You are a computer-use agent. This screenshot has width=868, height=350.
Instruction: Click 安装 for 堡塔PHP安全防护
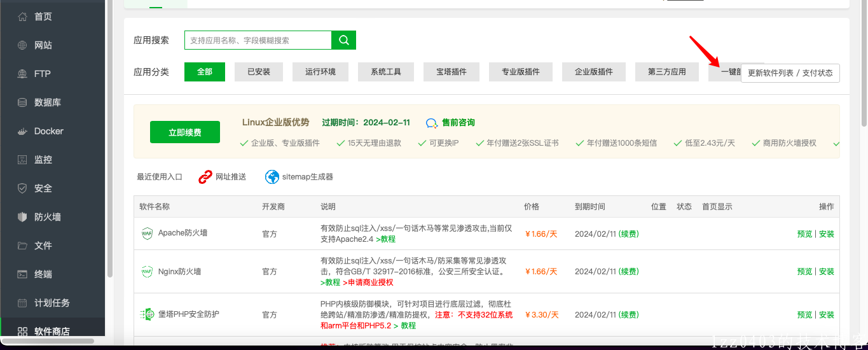click(x=827, y=314)
